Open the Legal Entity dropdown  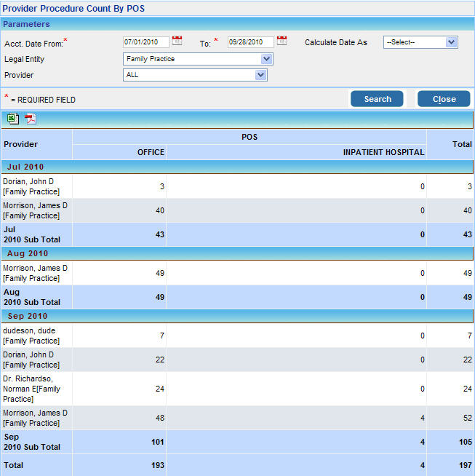pyautogui.click(x=266, y=59)
